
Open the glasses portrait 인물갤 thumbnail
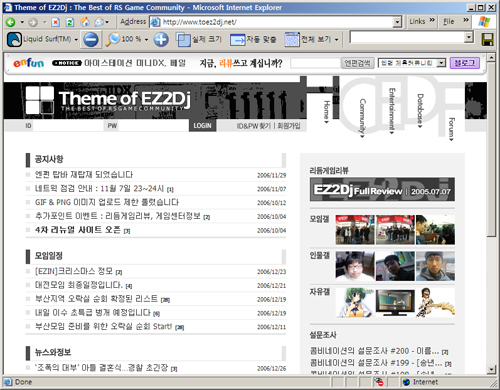click(x=355, y=266)
